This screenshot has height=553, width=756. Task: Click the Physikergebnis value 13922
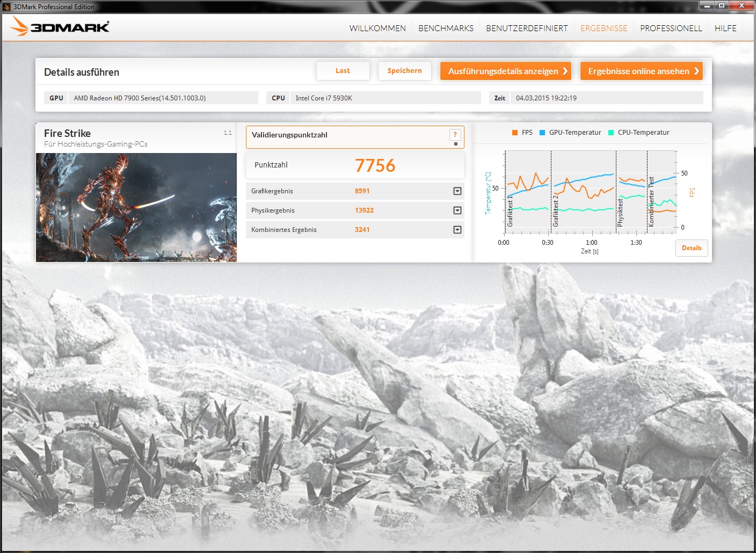coord(364,210)
